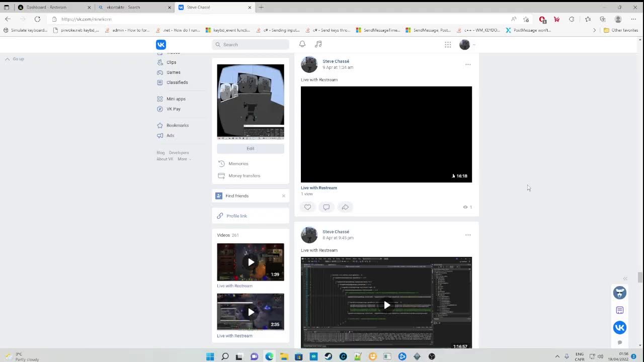This screenshot has width=644, height=362.
Task: Click the Developers footer link
Action: (179, 153)
